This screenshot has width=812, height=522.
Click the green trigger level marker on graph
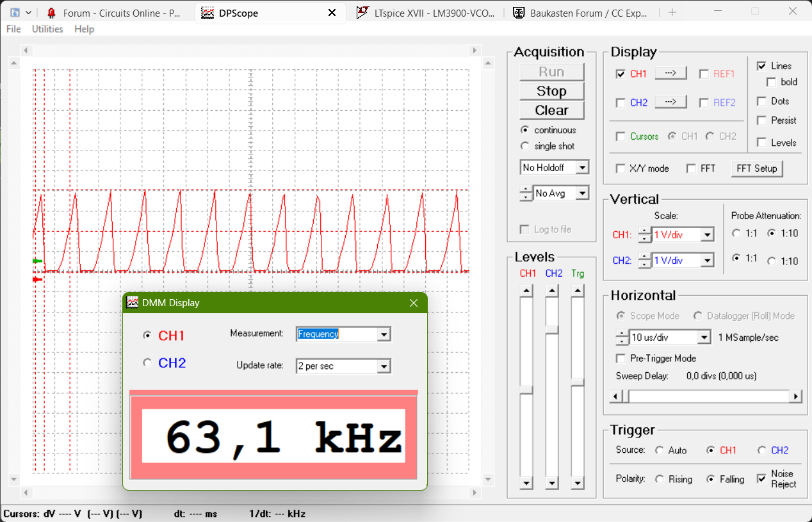pos(37,261)
